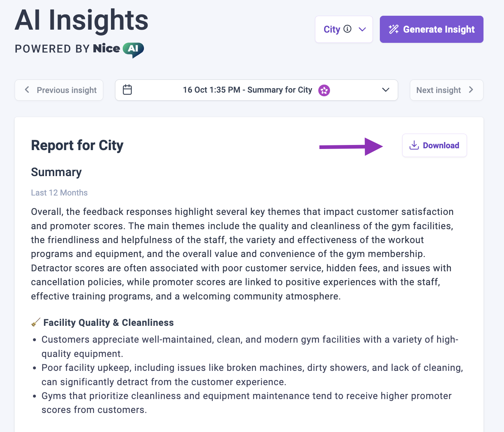Click the magic wand icon on Generate Insight
Screen dimensions: 504x432
(x=394, y=29)
